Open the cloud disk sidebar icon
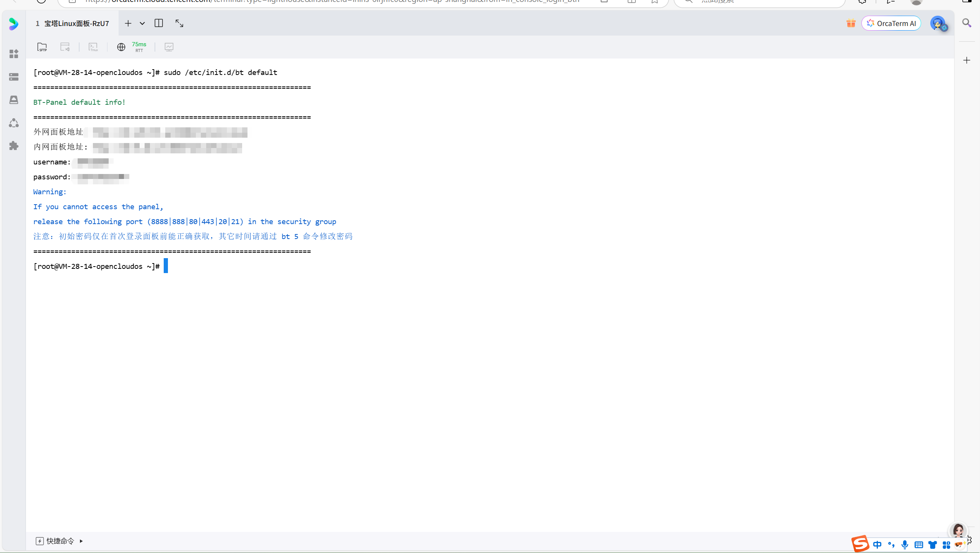The height and width of the screenshot is (553, 980). [x=14, y=100]
